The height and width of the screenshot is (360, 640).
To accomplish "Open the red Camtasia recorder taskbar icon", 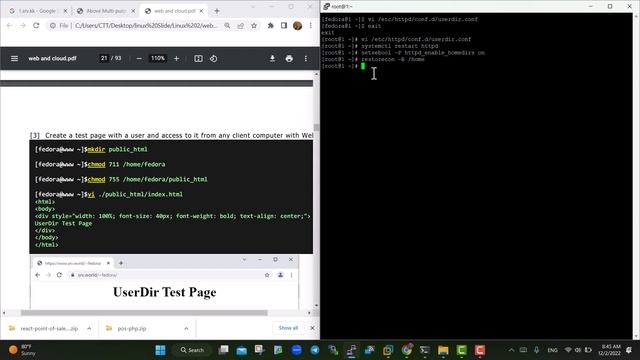I will pyautogui.click(x=480, y=350).
